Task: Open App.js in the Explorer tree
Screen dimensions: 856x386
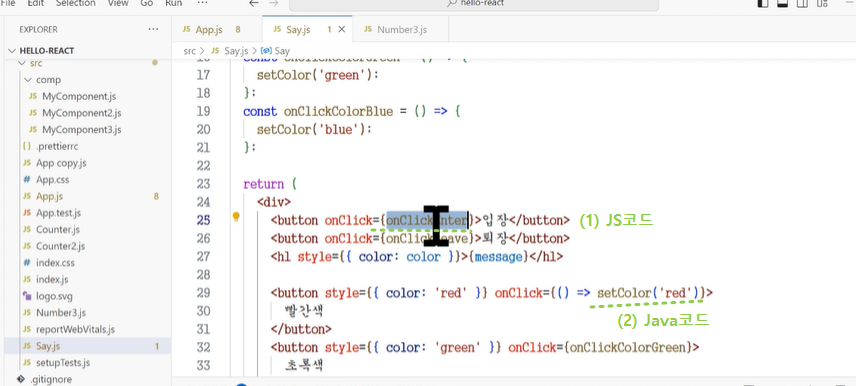Action: (50, 196)
